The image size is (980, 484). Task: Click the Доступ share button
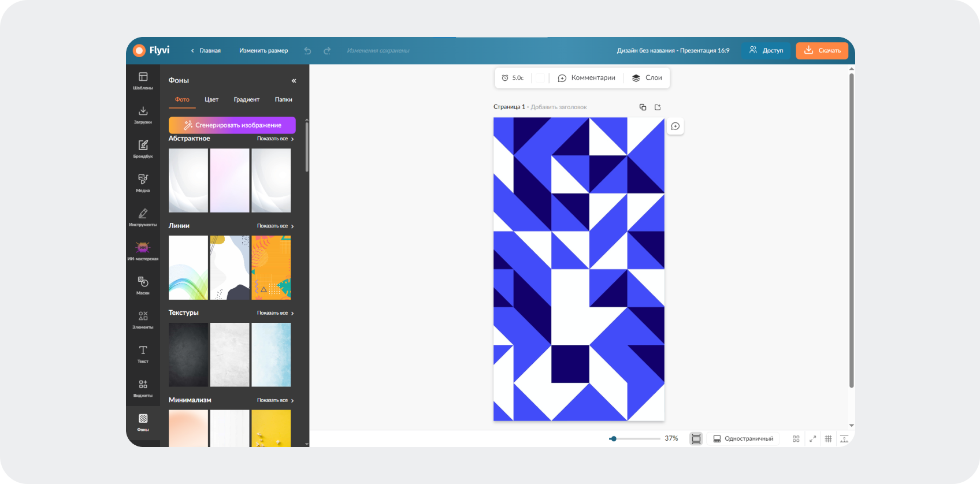(x=766, y=51)
